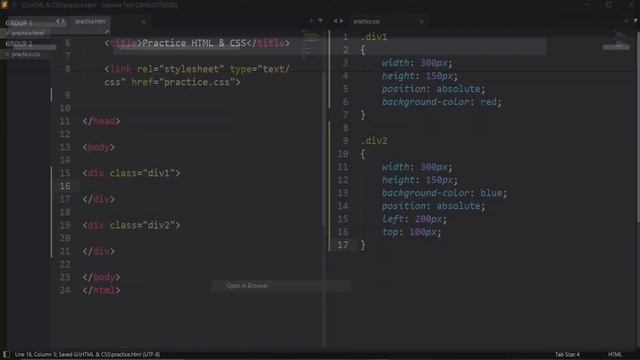The width and height of the screenshot is (640, 360).
Task: Click the GROUP 2 heading in sidebar
Action: click(x=19, y=43)
